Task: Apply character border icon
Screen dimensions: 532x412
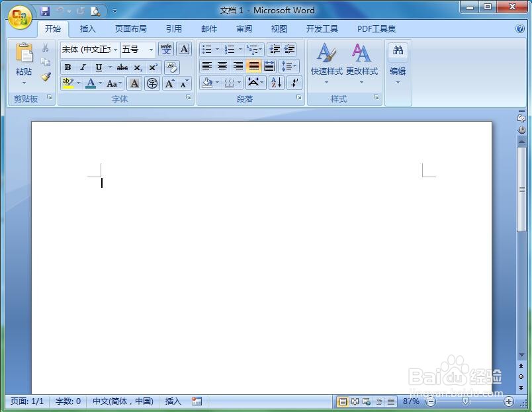Action: click(184, 50)
